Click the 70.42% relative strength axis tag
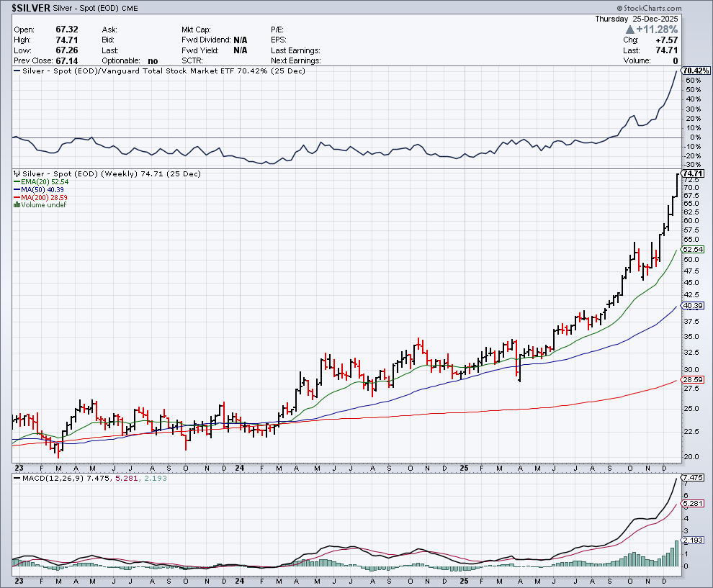Viewport: 713px width, 588px height. tap(696, 71)
